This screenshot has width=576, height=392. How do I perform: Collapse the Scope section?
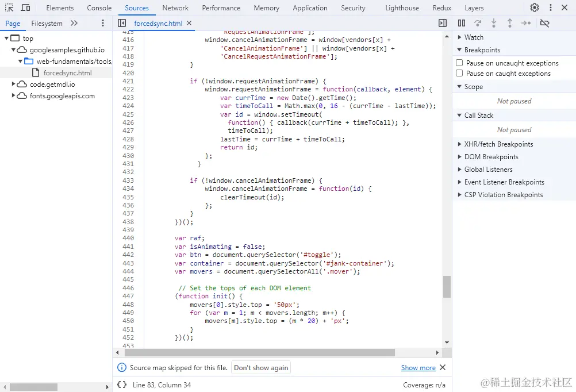coord(459,87)
